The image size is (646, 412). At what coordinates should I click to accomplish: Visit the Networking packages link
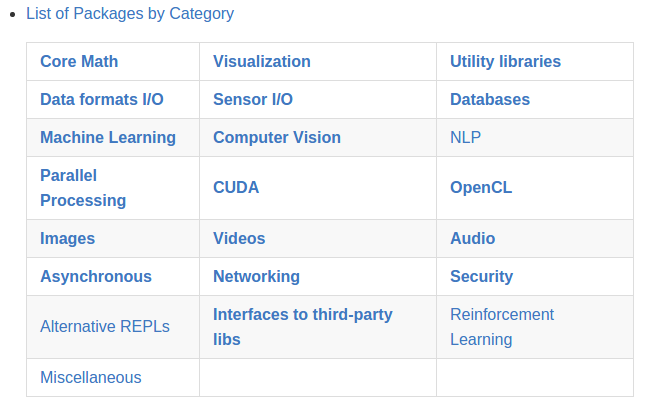[x=256, y=276]
